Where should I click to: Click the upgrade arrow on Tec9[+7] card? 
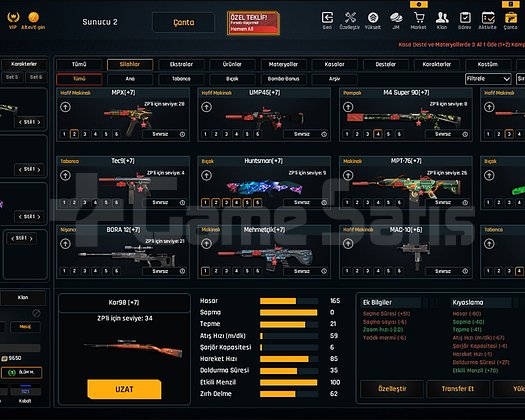click(x=65, y=176)
